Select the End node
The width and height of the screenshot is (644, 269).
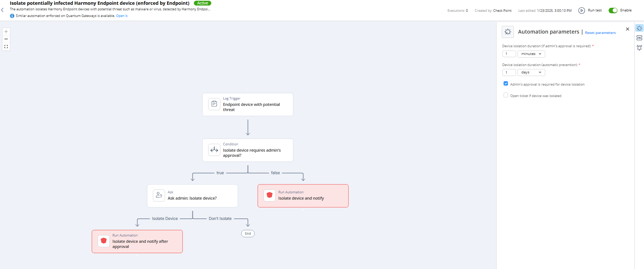[x=248, y=234]
